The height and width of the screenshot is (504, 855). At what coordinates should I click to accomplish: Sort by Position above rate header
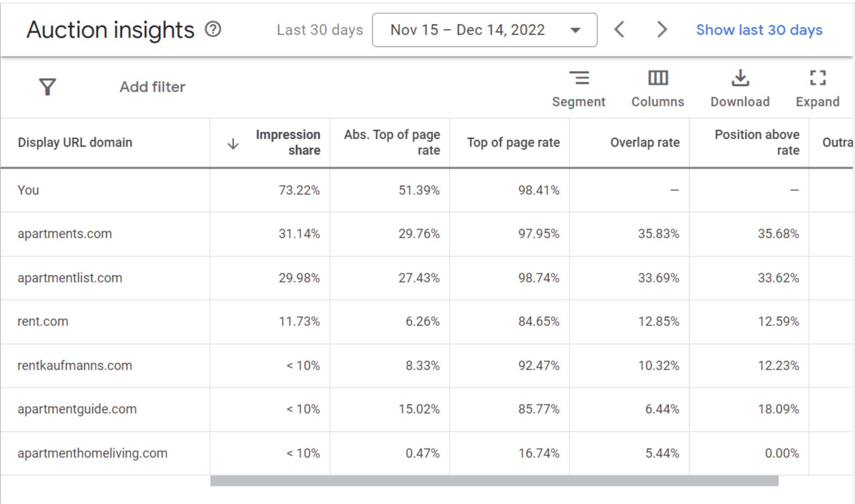coord(757,142)
